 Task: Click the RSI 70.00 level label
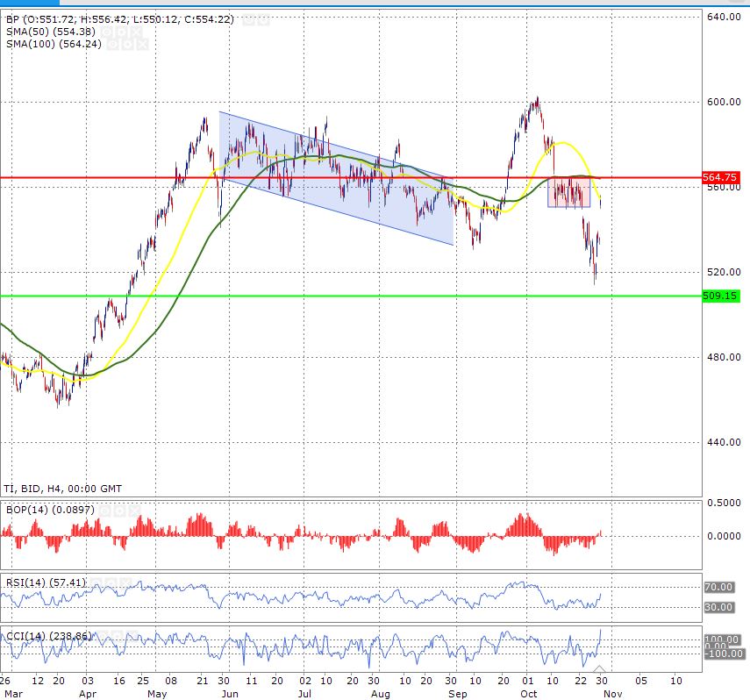click(x=718, y=587)
